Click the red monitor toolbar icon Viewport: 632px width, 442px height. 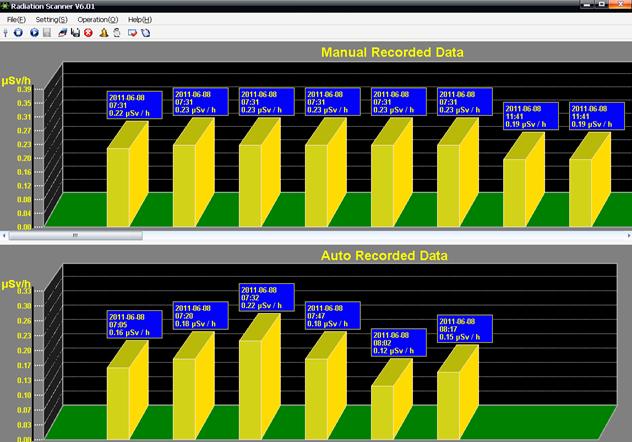131,32
